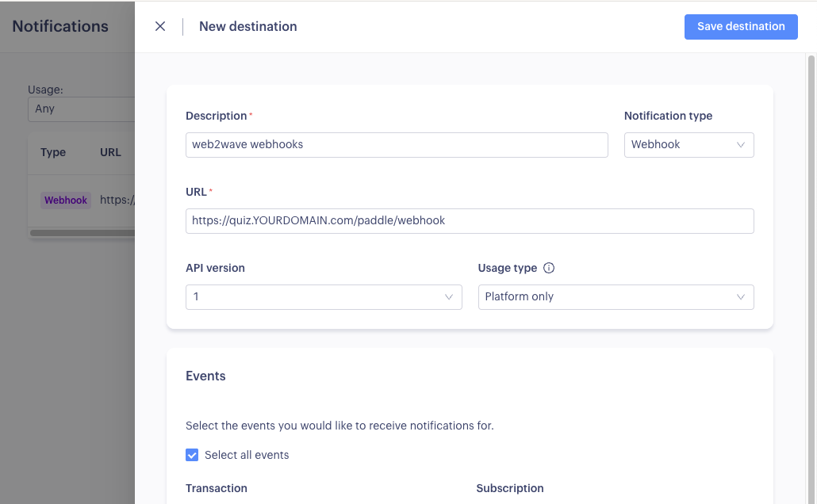Click the Usage type chevron arrow
The height and width of the screenshot is (504, 817).
741,297
